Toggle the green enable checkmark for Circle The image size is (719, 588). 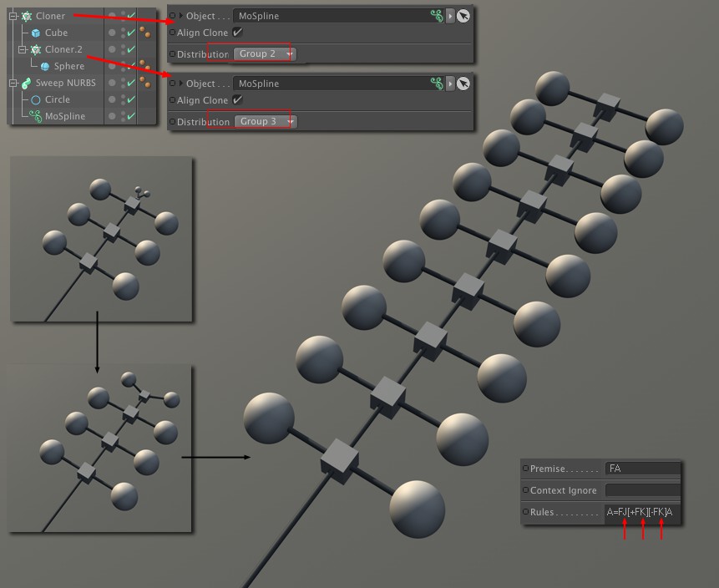(131, 99)
